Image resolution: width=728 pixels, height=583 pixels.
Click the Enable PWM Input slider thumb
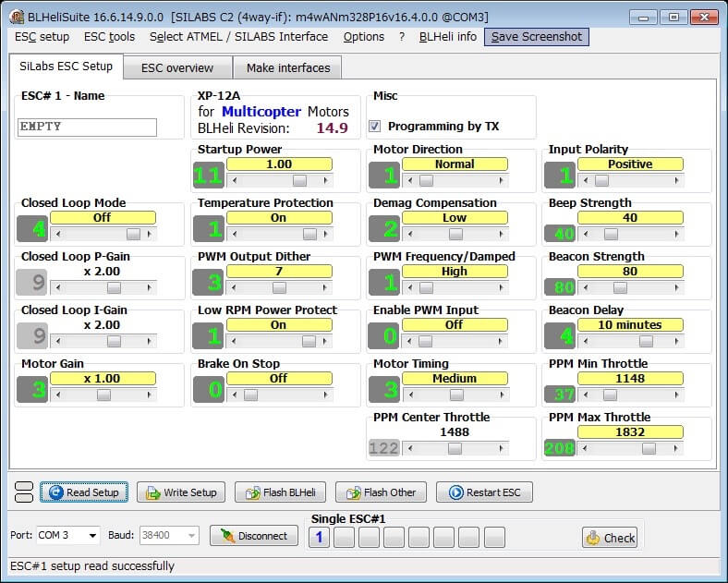[x=425, y=342]
